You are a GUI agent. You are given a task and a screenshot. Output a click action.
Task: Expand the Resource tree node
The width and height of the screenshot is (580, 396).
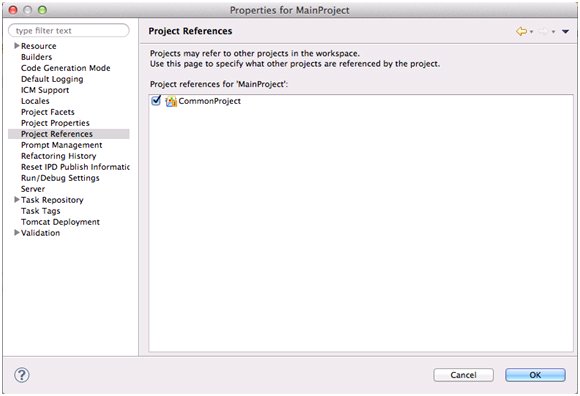pyautogui.click(x=17, y=46)
